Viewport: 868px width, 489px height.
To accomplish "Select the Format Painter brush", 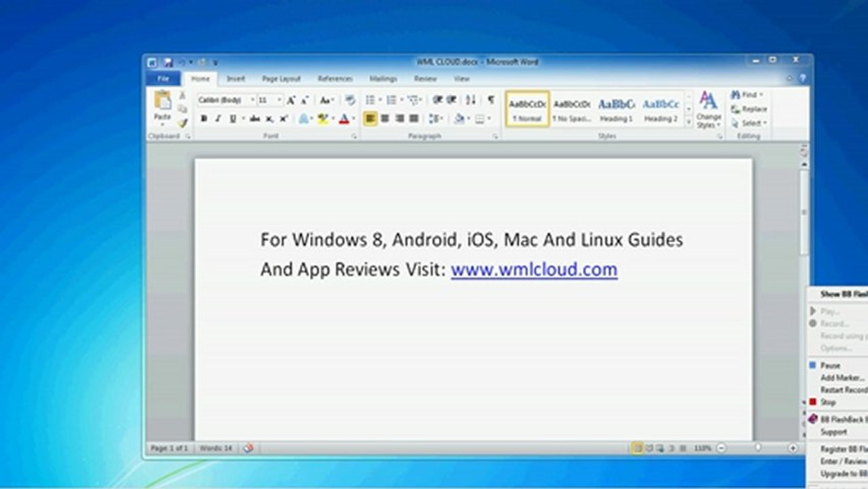I will pos(182,123).
